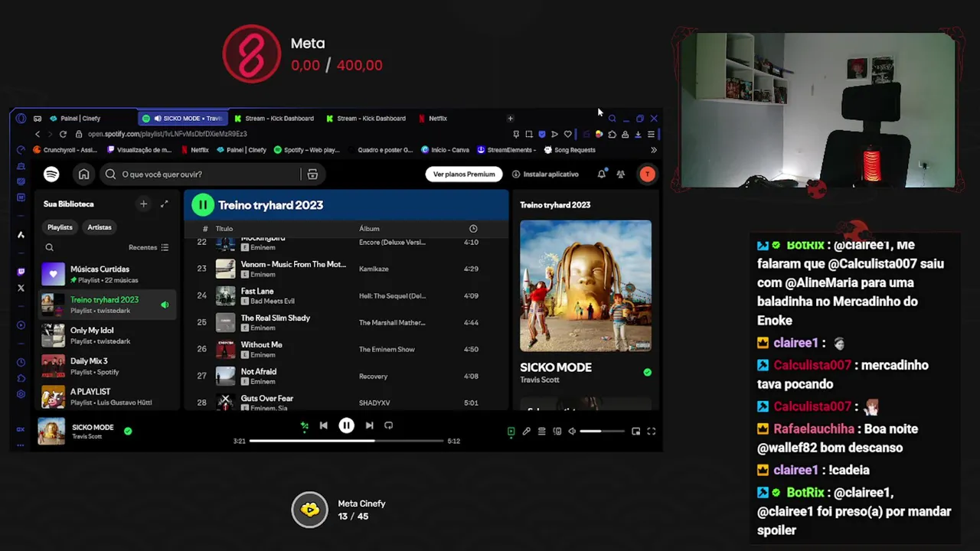Expand Sua Biblioteca to full view

point(164,204)
